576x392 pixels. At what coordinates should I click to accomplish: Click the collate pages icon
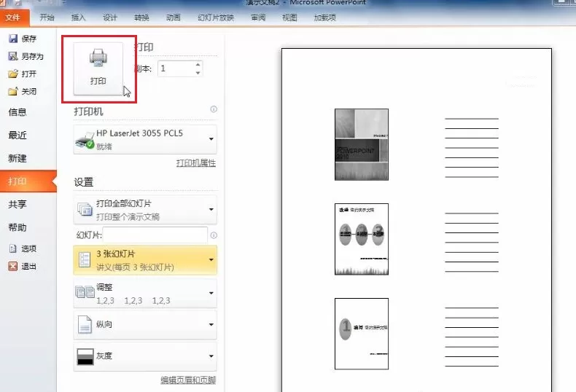[x=85, y=292]
